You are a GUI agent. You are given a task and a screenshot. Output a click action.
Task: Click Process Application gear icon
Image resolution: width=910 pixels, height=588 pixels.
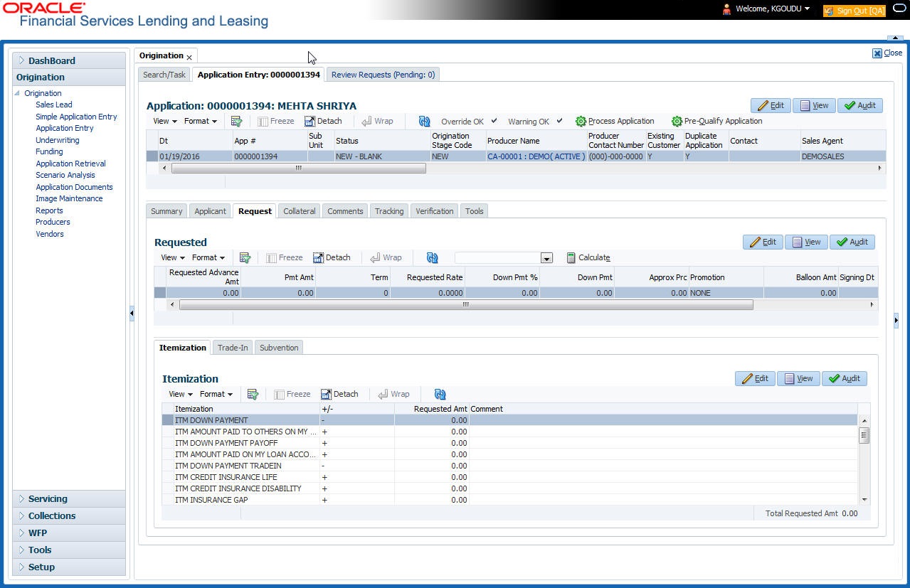(581, 121)
